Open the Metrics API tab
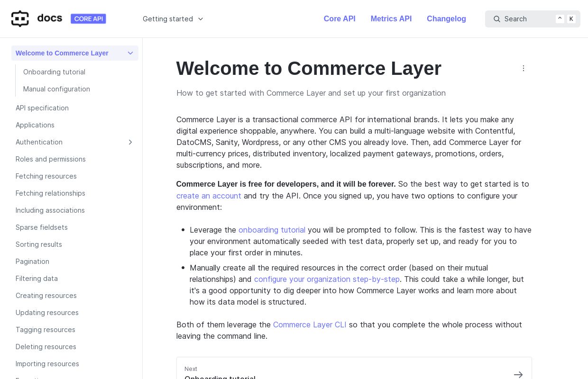Viewport: 588px width, 379px height. coord(391,19)
